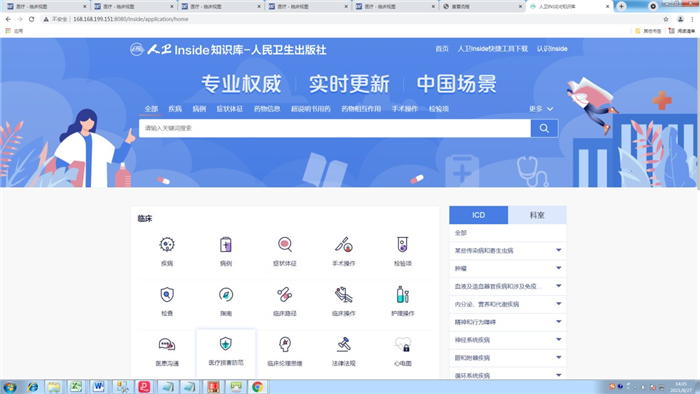Screen dimensions: 700x394
Task: Select the 药物信息 search filter tab
Action: [267, 109]
